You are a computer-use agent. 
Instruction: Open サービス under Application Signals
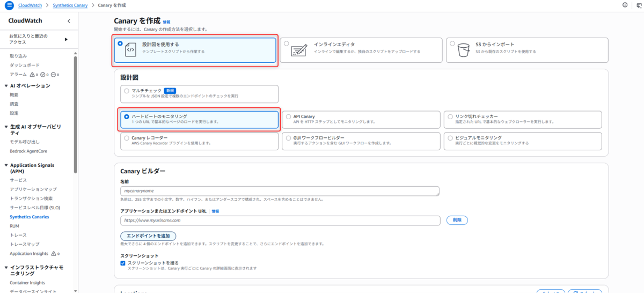tap(18, 180)
